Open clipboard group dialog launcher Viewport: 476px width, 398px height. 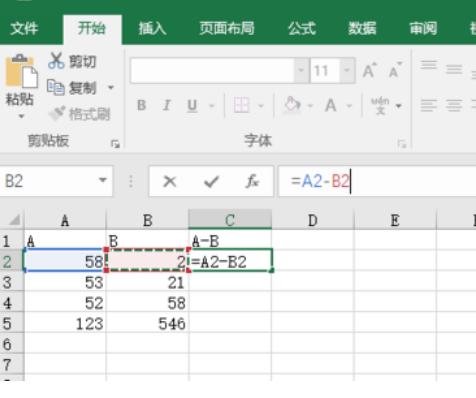115,144
